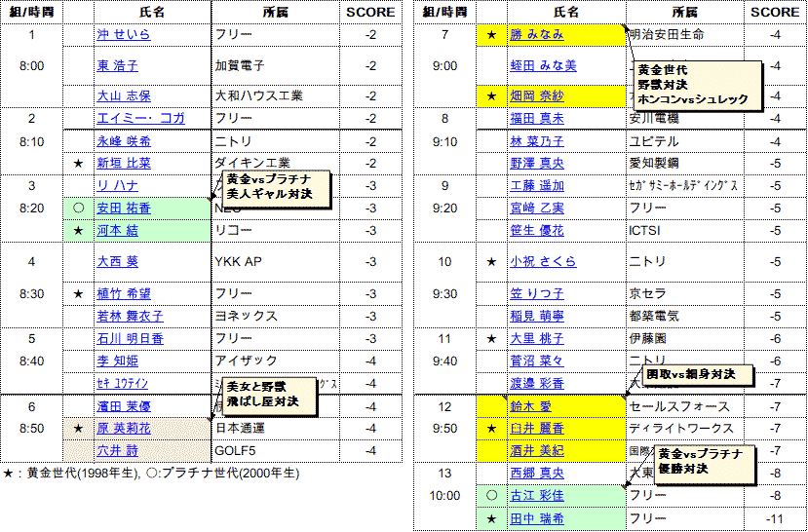Select the star icon next to 原 英莉花
808x532 pixels.
pos(78,428)
